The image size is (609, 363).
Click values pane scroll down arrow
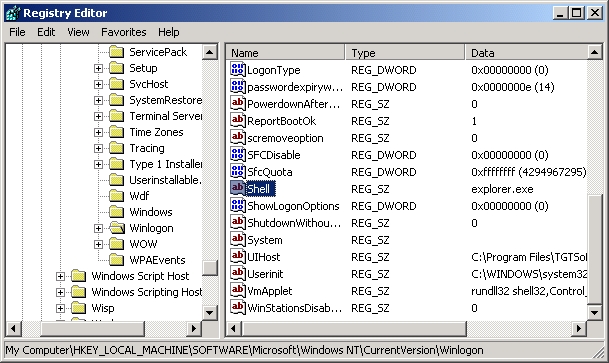pyautogui.click(x=595, y=312)
